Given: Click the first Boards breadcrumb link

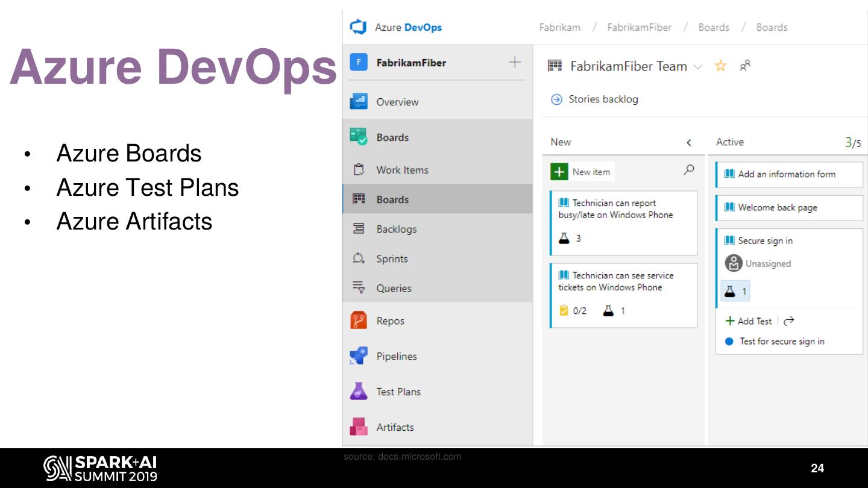Looking at the screenshot, I should click(714, 27).
